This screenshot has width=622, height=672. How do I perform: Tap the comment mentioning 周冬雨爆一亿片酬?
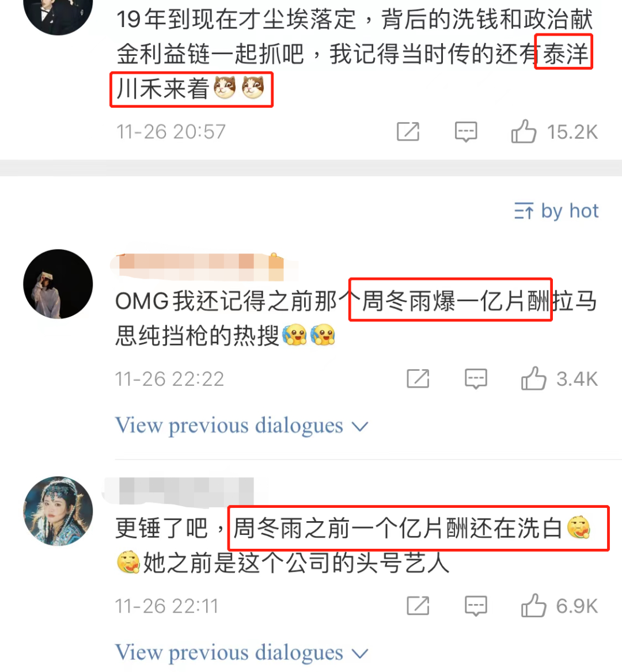356,318
